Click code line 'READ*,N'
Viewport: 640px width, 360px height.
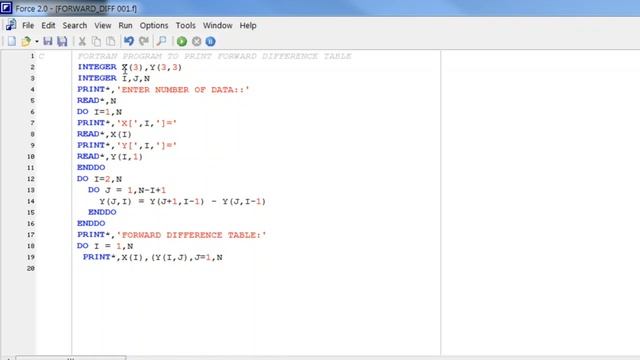(x=97, y=100)
